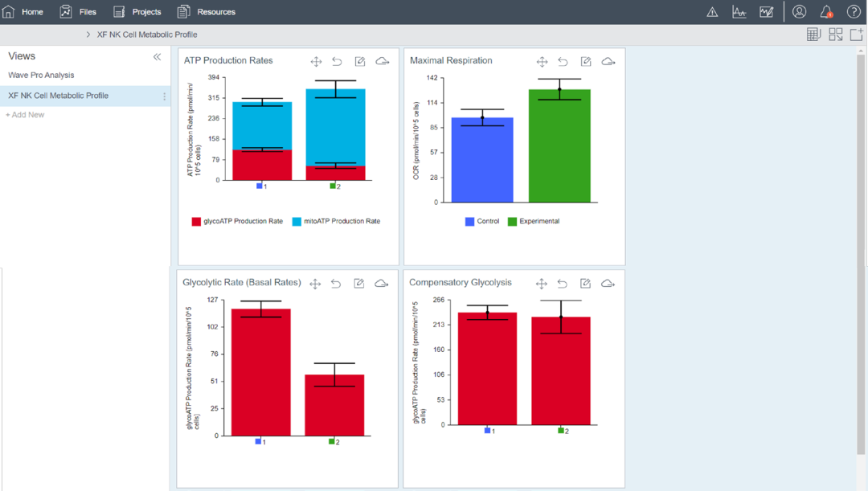Expand the breadcrumb chevron before view name
The height and width of the screenshot is (491, 868).
click(88, 35)
